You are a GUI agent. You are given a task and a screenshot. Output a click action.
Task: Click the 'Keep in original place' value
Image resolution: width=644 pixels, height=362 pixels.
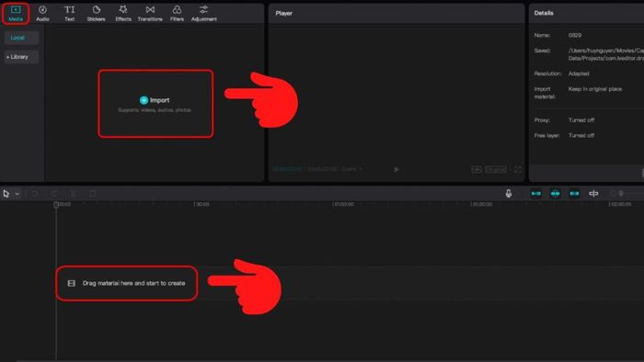point(595,89)
